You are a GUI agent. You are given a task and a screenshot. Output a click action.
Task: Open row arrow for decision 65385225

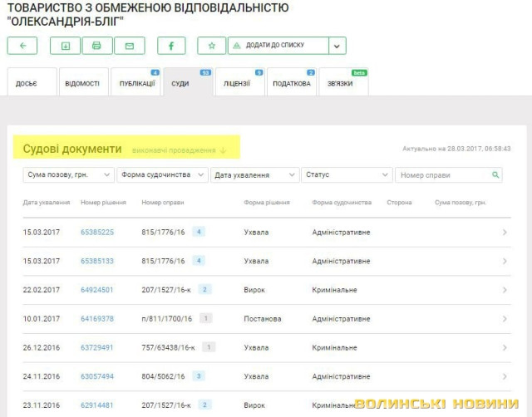pos(505,232)
